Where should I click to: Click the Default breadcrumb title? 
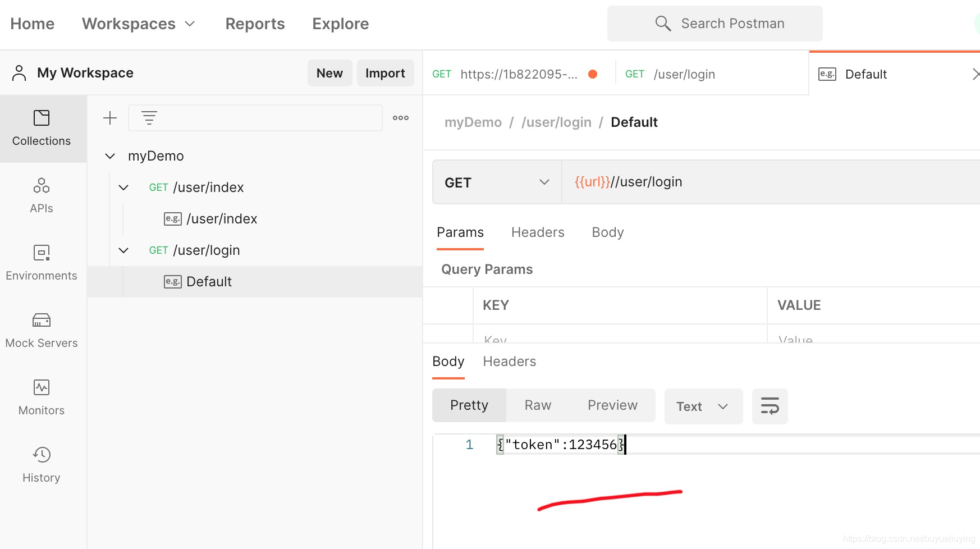(634, 122)
